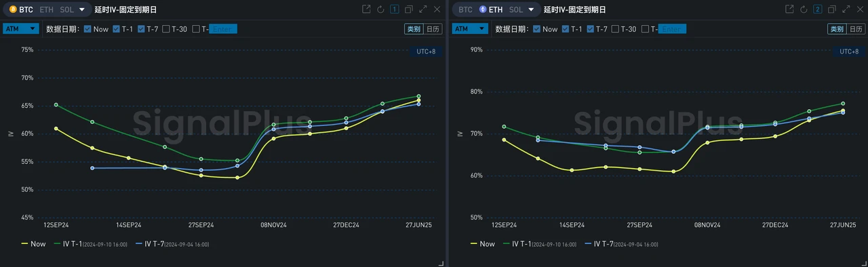Image resolution: width=868 pixels, height=267 pixels.
Task: Toggle the yellow Now legend in the BTC chart
Action: pos(33,244)
